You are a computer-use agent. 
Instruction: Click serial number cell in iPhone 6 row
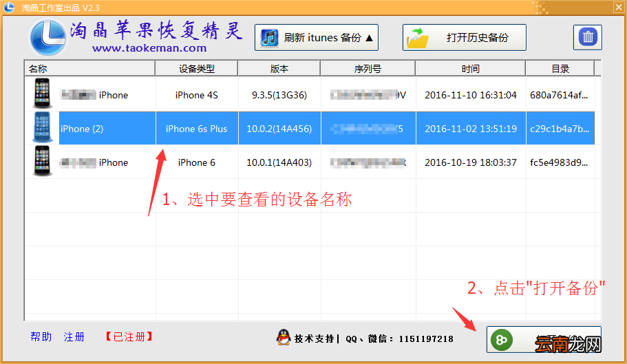pyautogui.click(x=368, y=162)
